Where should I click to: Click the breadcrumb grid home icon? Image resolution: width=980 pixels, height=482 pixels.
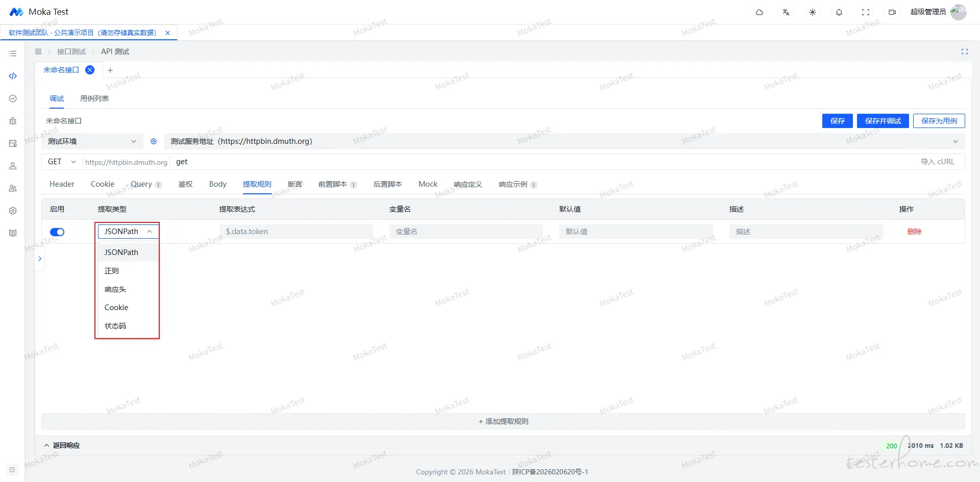(x=38, y=52)
